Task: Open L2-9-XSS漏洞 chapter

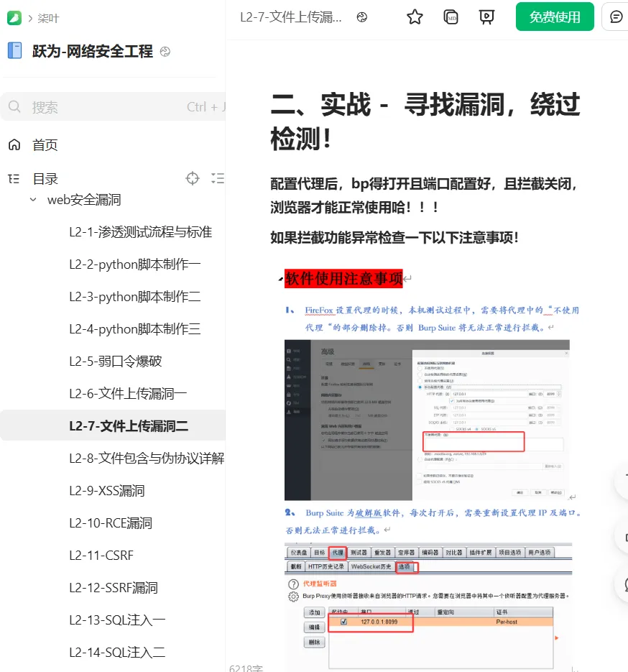Action: click(x=107, y=491)
